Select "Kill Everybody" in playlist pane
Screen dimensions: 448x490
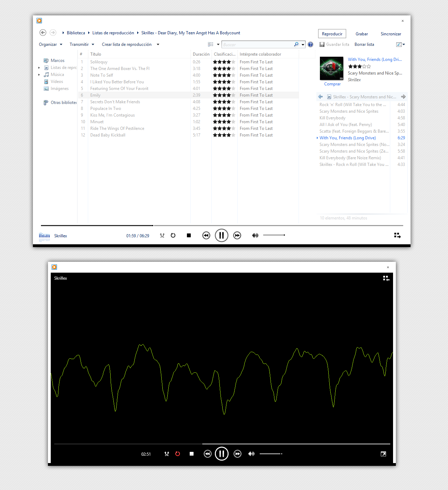(x=362, y=118)
